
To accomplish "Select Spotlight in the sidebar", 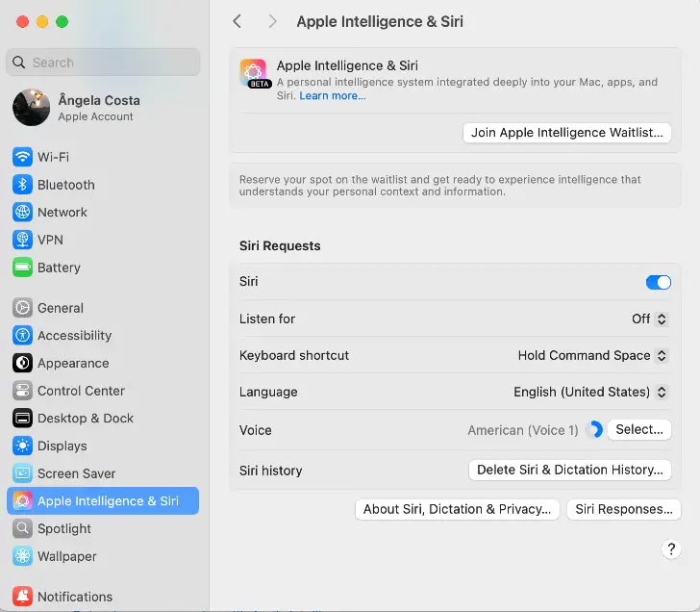I will [64, 528].
